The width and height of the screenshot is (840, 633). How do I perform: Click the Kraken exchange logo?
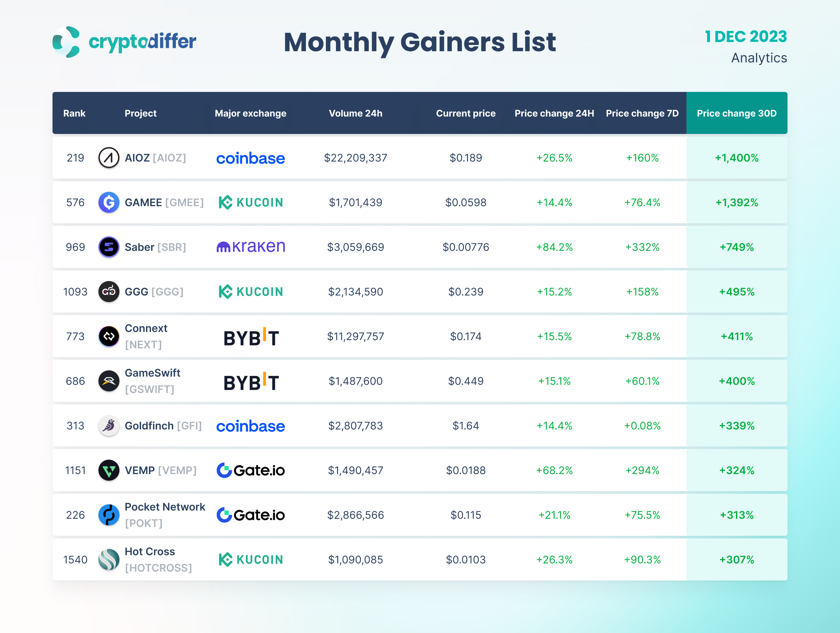pos(251,247)
